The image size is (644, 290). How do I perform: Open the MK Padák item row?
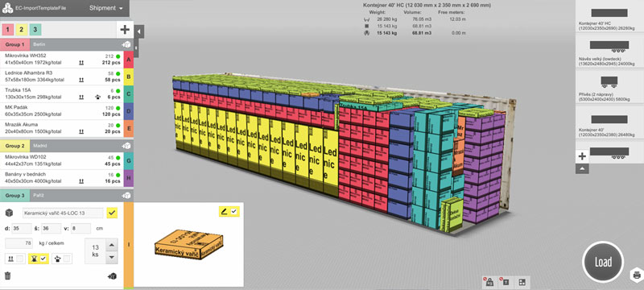pyautogui.click(x=62, y=111)
